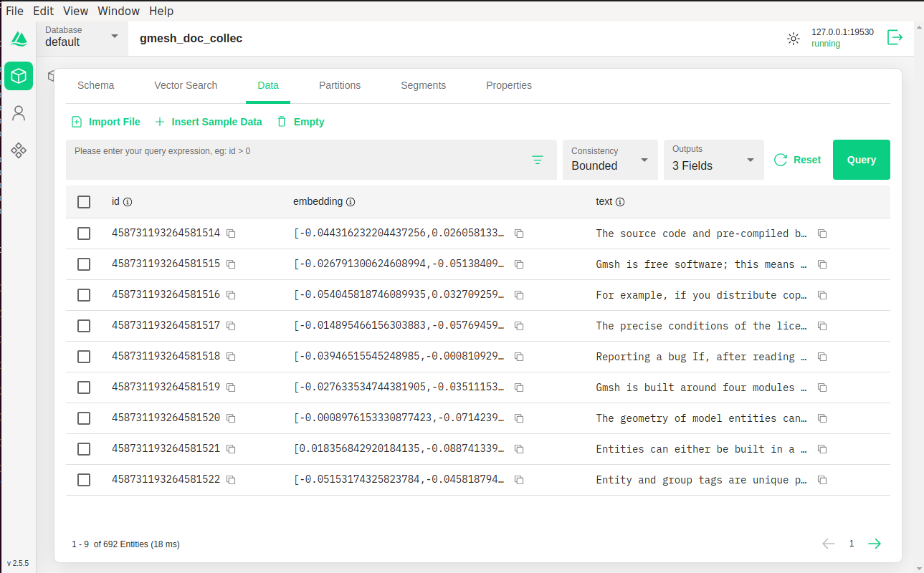This screenshot has height=573, width=924.
Task: Click info icon next to embedding header
Action: pyautogui.click(x=351, y=202)
